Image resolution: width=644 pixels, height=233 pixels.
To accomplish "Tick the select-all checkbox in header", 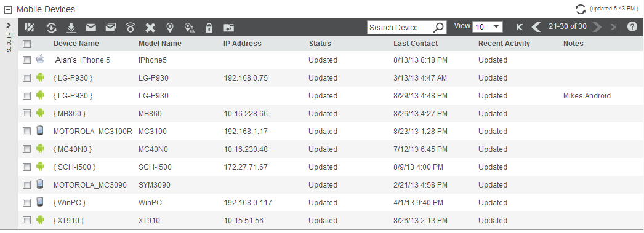I will 26,44.
